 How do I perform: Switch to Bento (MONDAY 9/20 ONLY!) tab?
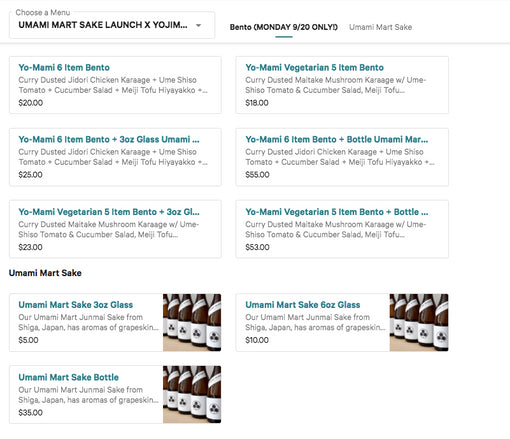click(284, 27)
